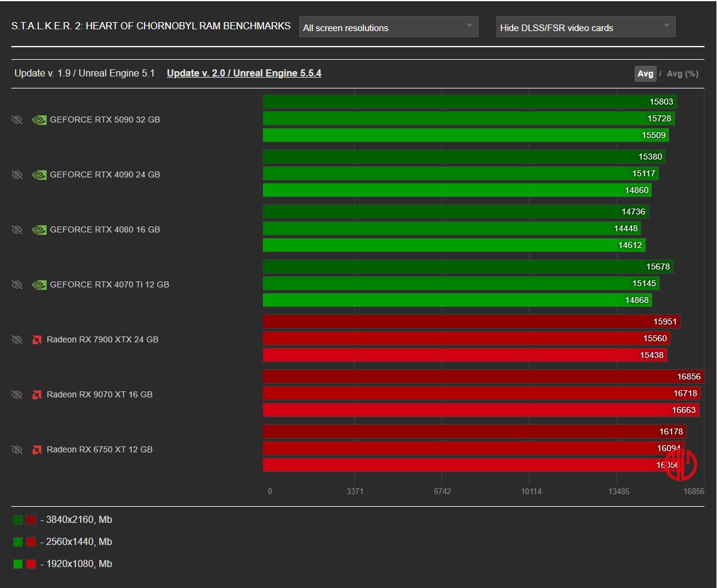Image resolution: width=717 pixels, height=588 pixels.
Task: Click the RX 9070 XT bar showing 16663
Action: click(481, 410)
